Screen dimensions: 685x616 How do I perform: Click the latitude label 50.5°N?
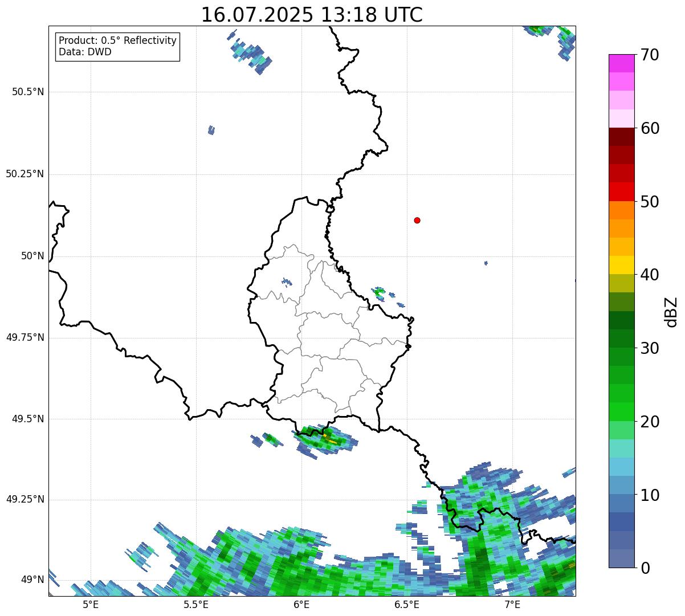(x=28, y=92)
